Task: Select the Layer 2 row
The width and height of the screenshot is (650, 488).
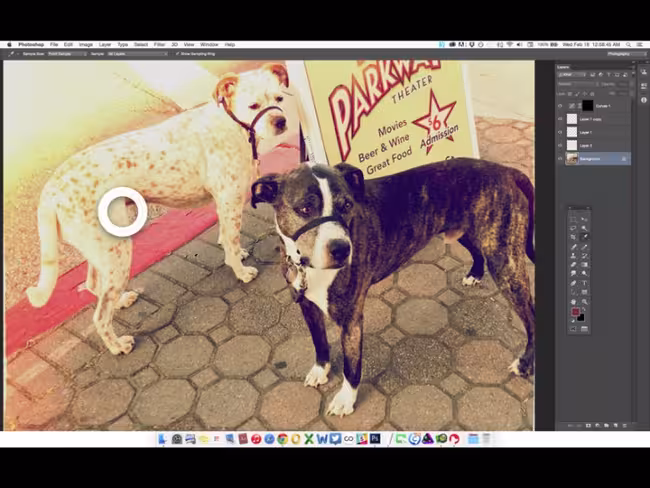Action: pos(594,146)
